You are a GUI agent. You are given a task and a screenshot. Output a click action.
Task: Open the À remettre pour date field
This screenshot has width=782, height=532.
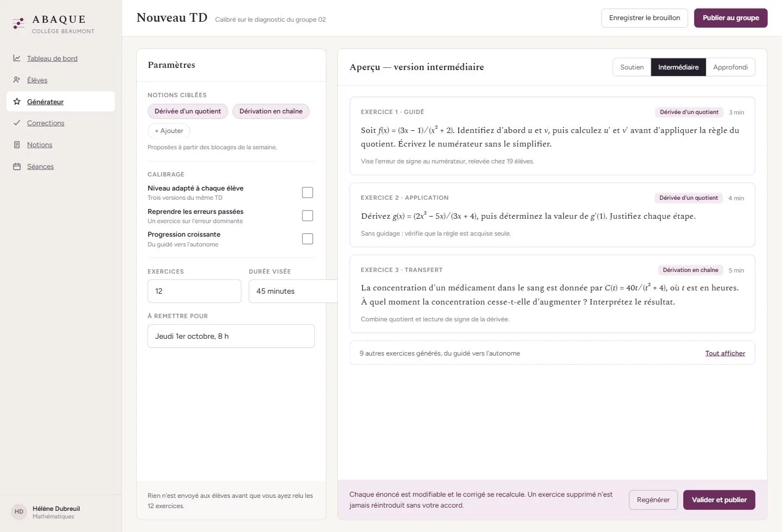231,336
